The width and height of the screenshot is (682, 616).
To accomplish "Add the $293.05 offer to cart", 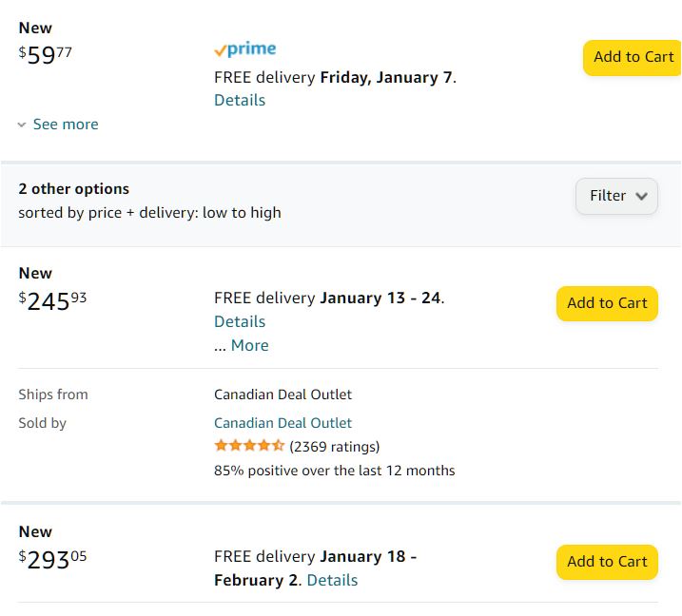I will 607,562.
